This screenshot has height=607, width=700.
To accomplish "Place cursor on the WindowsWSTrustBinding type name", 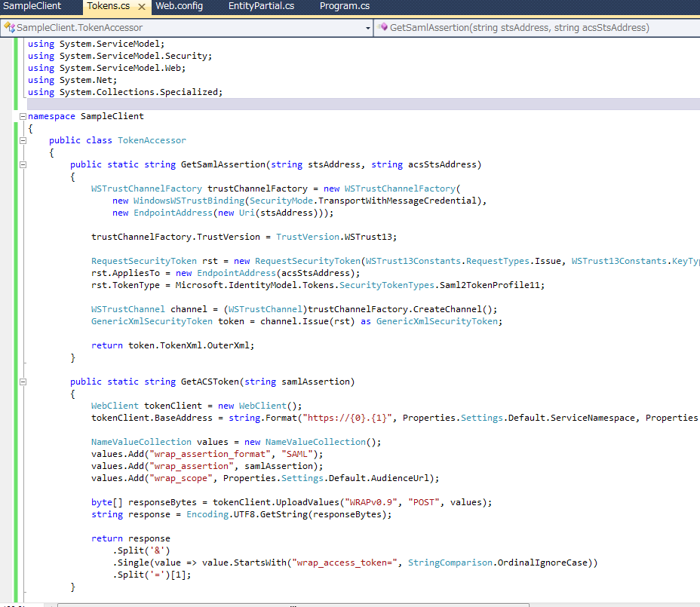I will [x=189, y=201].
